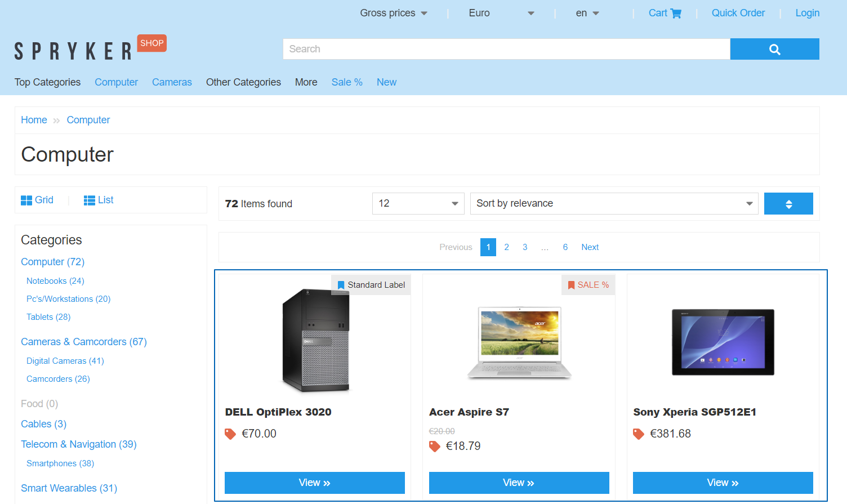Open the Computer navigation menu item
Screen dimensions: 847x504
(116, 82)
